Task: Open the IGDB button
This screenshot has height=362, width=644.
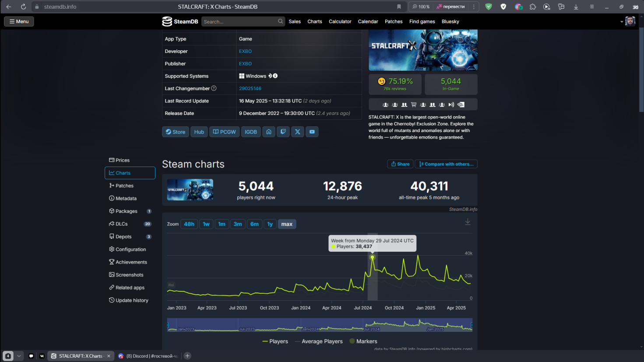Action: pyautogui.click(x=251, y=132)
